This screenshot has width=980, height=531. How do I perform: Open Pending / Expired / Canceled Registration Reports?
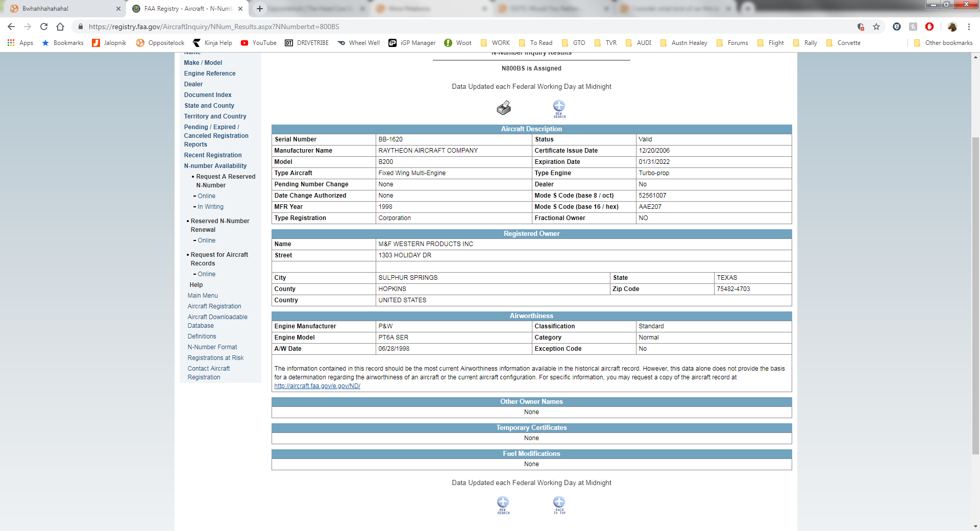[216, 136]
